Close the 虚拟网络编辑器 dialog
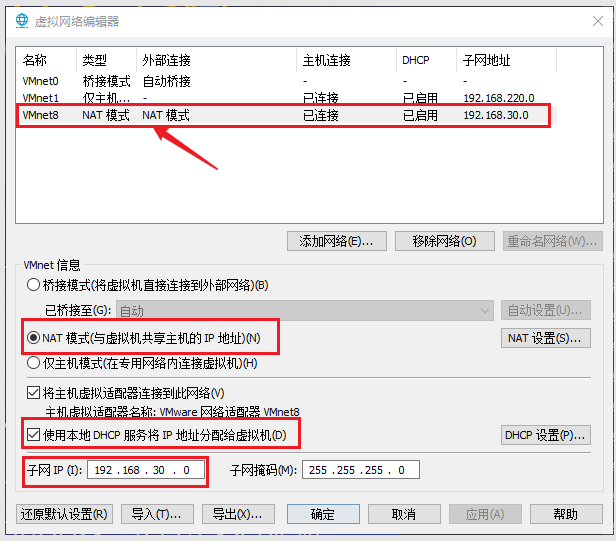 coord(598,21)
